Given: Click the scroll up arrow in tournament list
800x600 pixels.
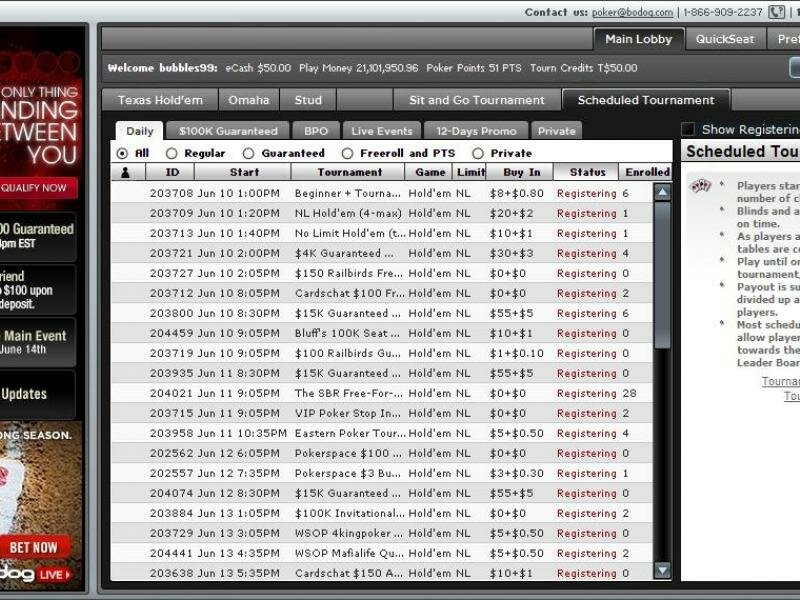Looking at the screenshot, I should pos(662,192).
